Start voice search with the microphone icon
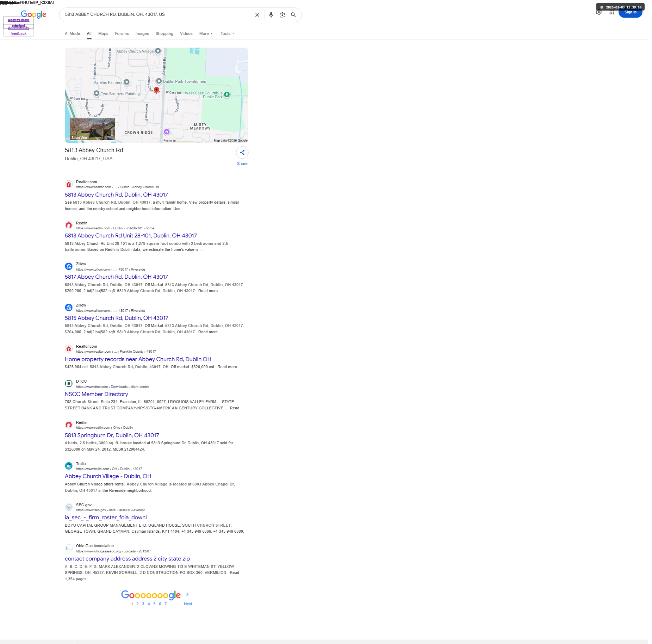This screenshot has height=644, width=652. coord(271,15)
